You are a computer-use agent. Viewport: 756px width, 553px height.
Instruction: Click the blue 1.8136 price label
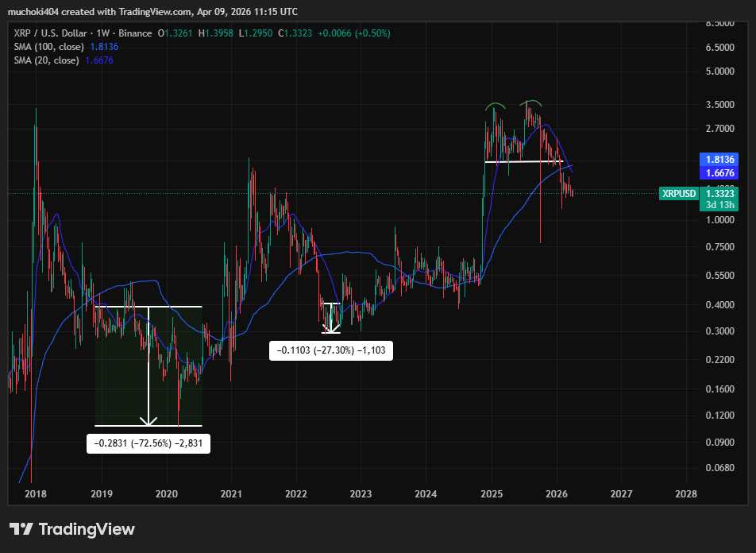(x=718, y=160)
